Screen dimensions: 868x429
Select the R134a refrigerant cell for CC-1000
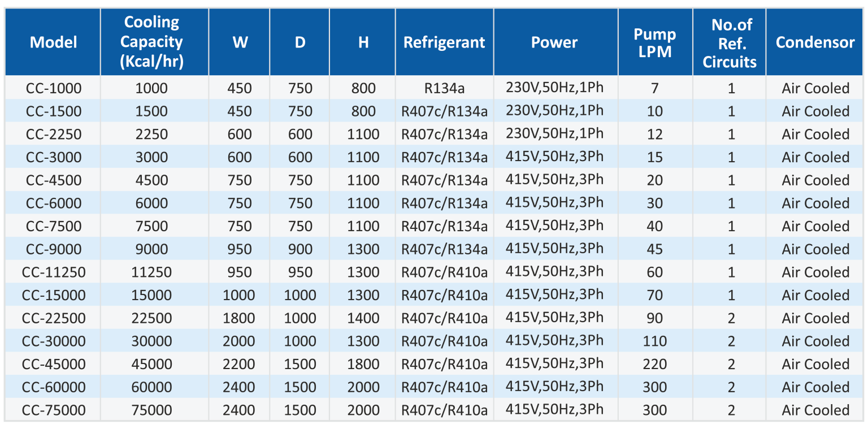coord(444,88)
